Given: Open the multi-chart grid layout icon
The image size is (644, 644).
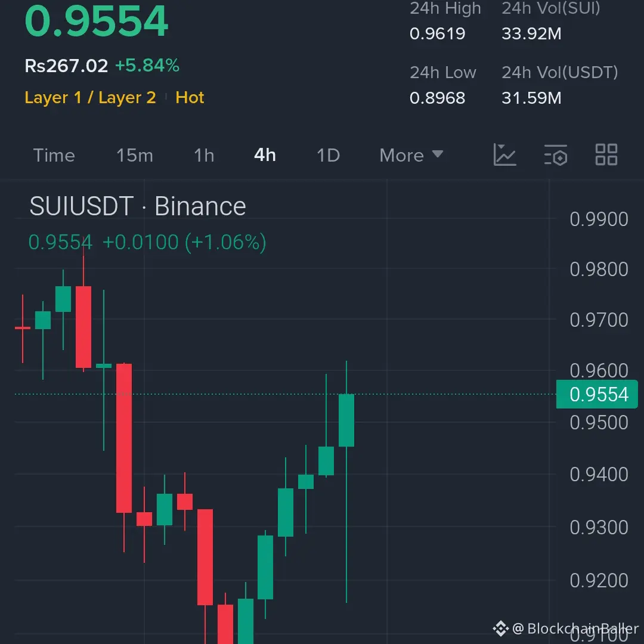Looking at the screenshot, I should (x=606, y=154).
